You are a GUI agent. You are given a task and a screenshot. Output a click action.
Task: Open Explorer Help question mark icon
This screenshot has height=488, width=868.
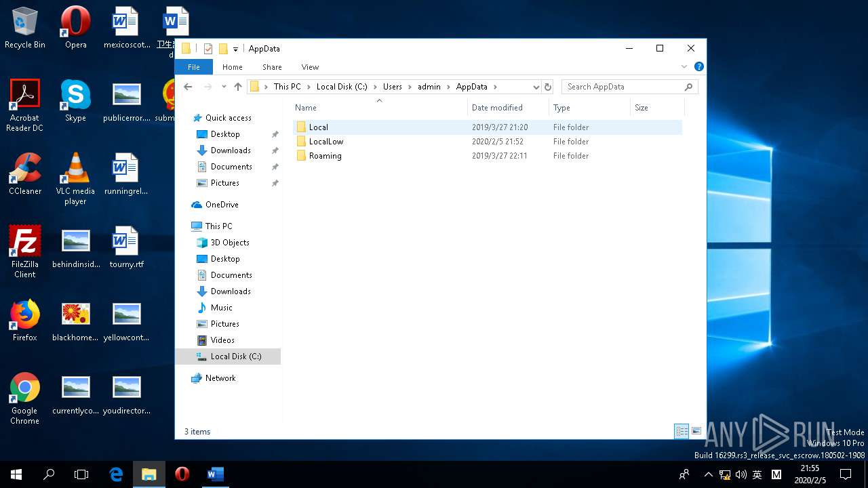699,66
